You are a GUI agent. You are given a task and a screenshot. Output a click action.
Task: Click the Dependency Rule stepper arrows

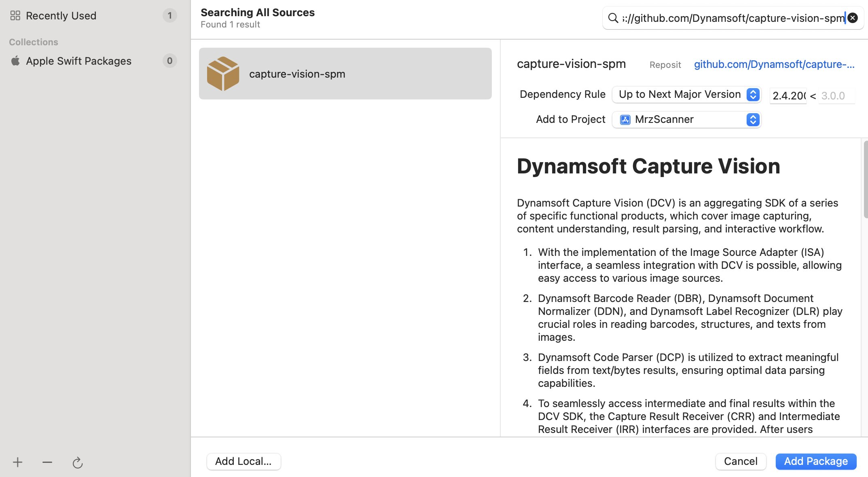[x=753, y=95]
